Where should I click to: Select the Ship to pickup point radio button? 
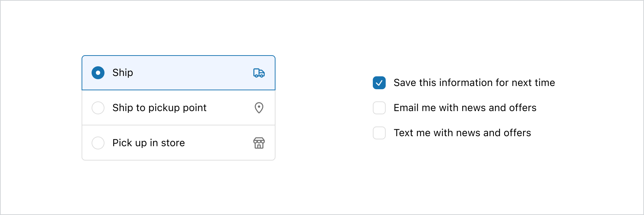(98, 108)
